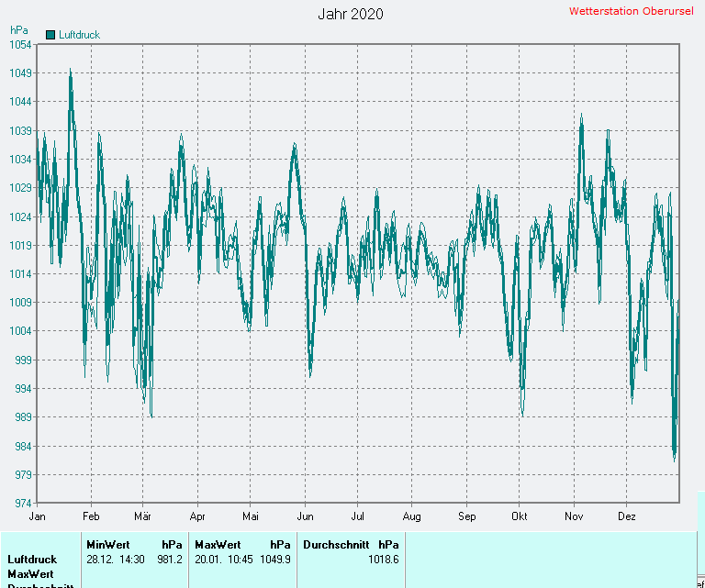This screenshot has width=705, height=588.
Task: Click the late-December pressure minimum on the curve
Action: click(x=675, y=459)
